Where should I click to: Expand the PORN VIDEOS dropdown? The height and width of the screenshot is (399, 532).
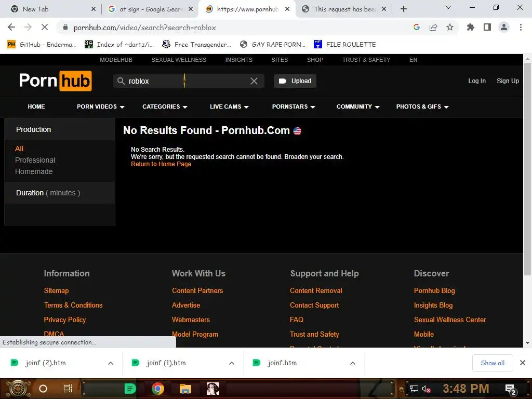[100, 107]
